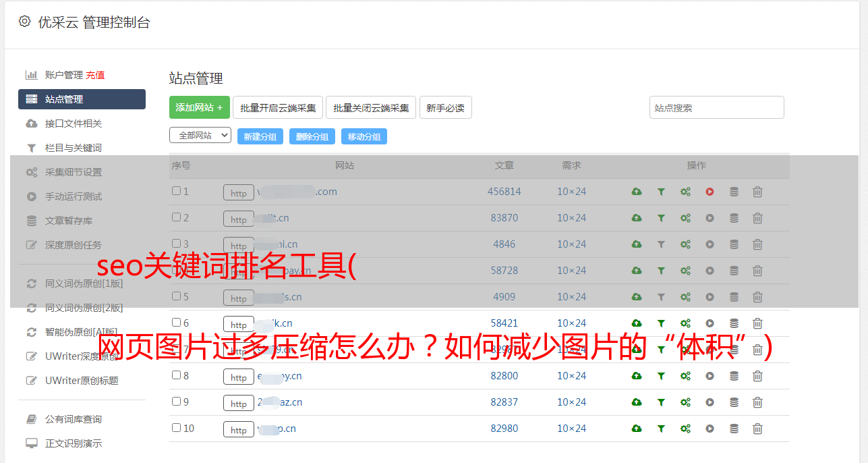This screenshot has width=868, height=463.
Task: Check the box for site 6
Action: [176, 323]
